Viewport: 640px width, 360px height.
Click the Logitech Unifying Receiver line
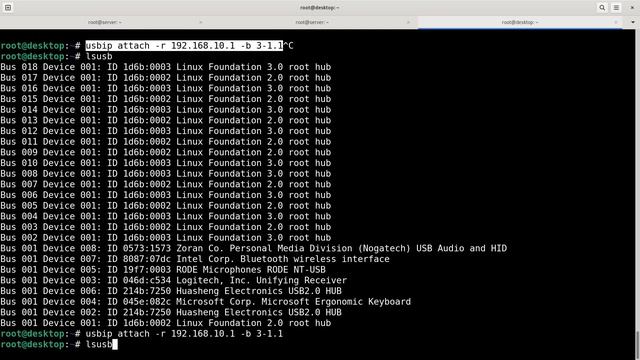[x=173, y=280]
